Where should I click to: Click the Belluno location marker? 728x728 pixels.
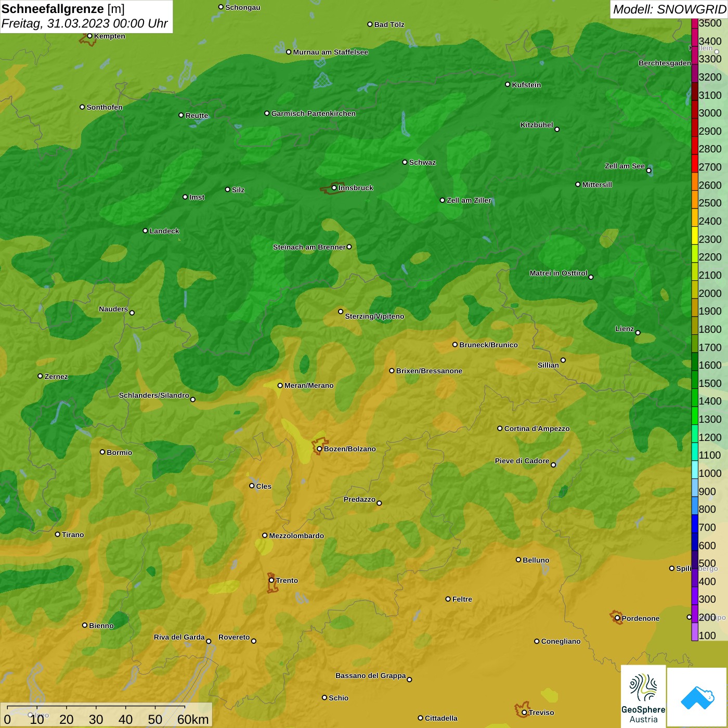[x=518, y=560]
